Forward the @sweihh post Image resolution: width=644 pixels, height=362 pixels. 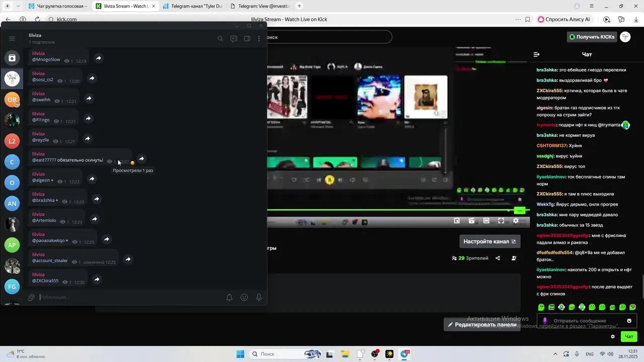(89, 99)
